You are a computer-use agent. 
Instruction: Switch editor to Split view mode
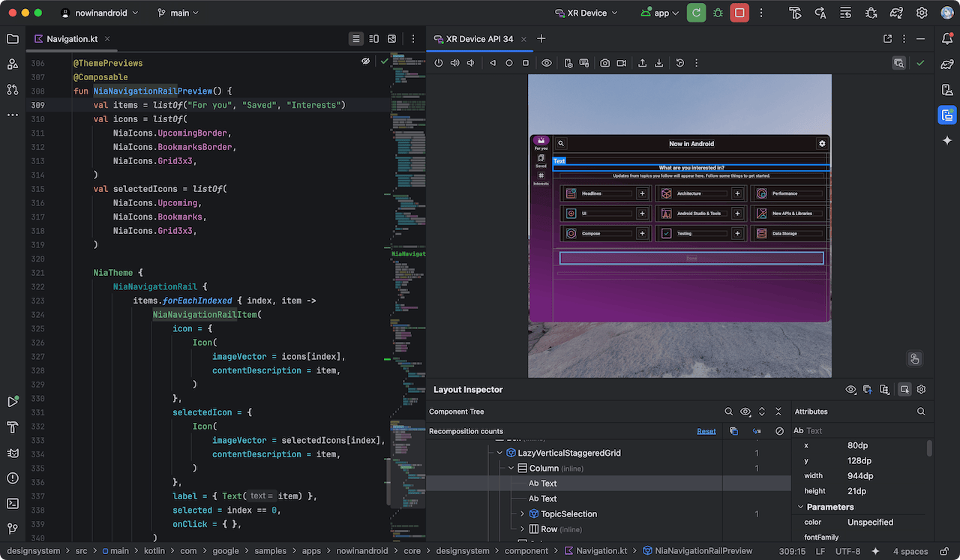[x=373, y=39]
